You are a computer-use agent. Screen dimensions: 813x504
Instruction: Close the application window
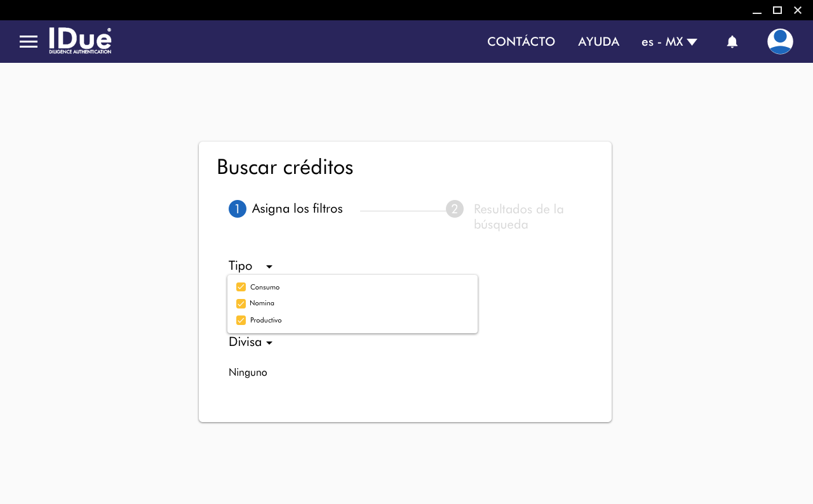point(798,10)
